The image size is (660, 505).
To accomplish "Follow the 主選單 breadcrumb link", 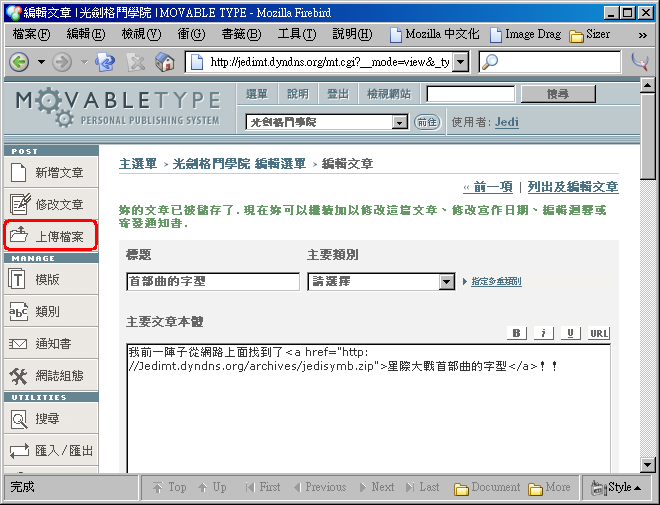I will click(x=138, y=164).
